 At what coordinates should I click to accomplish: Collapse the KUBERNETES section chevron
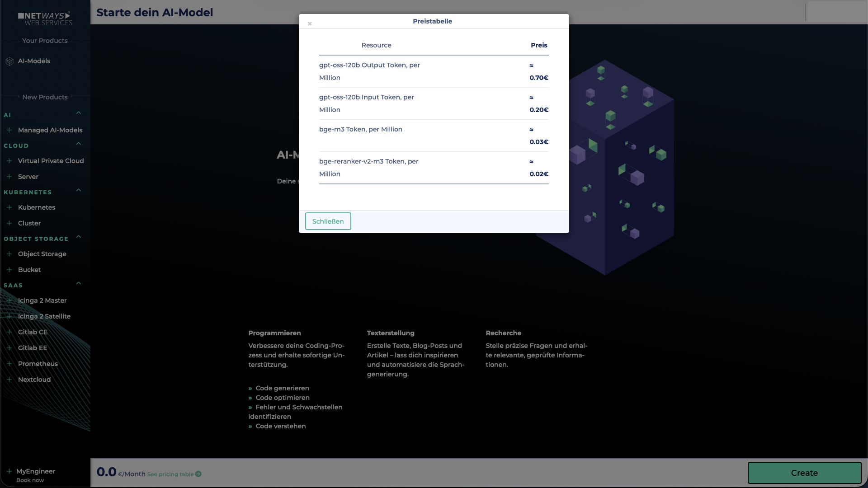(78, 190)
